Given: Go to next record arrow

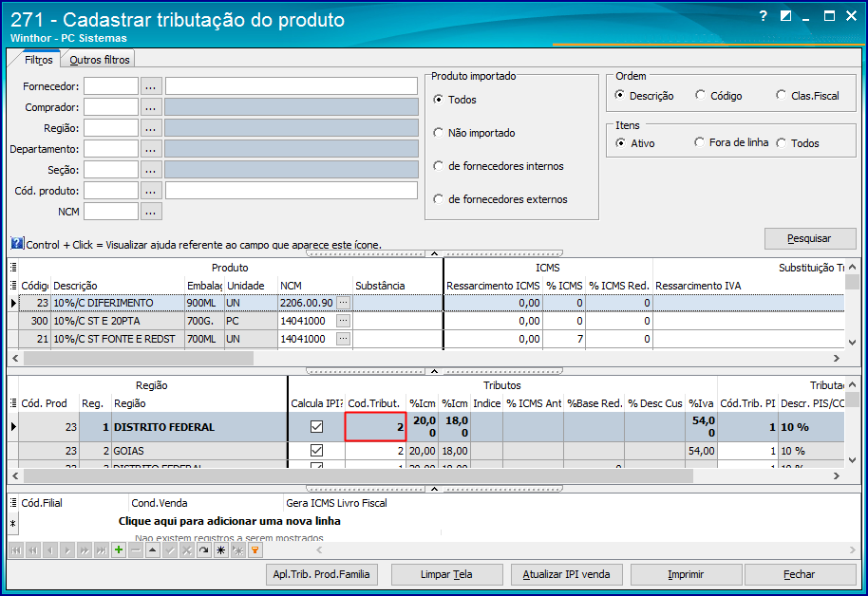Looking at the screenshot, I should coord(67,550).
